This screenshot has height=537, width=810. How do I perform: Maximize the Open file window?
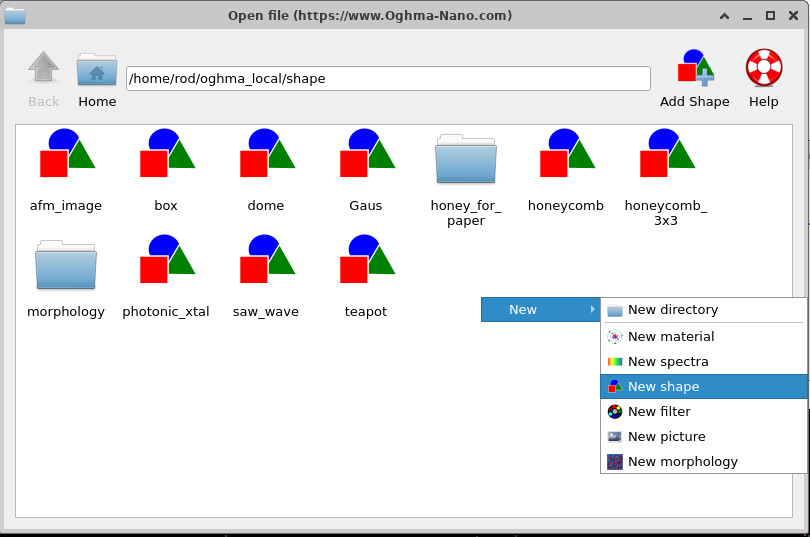pyautogui.click(x=770, y=16)
